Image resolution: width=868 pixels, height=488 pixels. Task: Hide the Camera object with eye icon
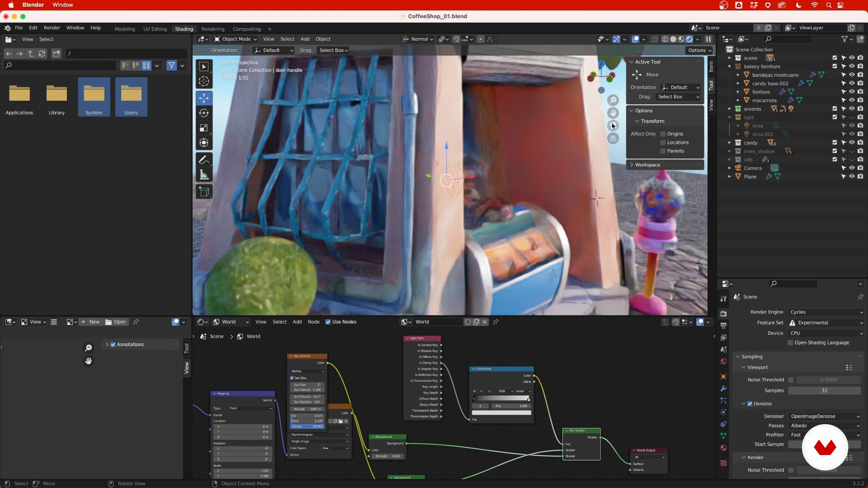tap(852, 168)
